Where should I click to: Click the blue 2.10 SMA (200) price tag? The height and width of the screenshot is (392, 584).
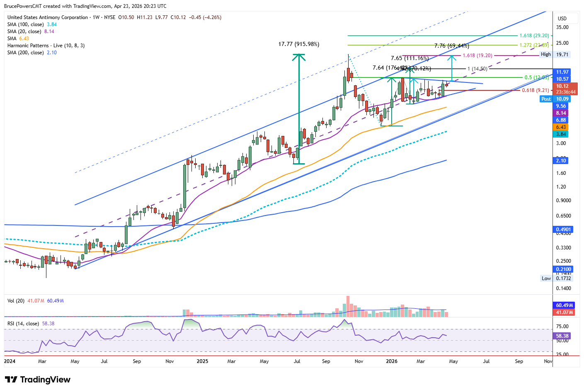pyautogui.click(x=561, y=161)
